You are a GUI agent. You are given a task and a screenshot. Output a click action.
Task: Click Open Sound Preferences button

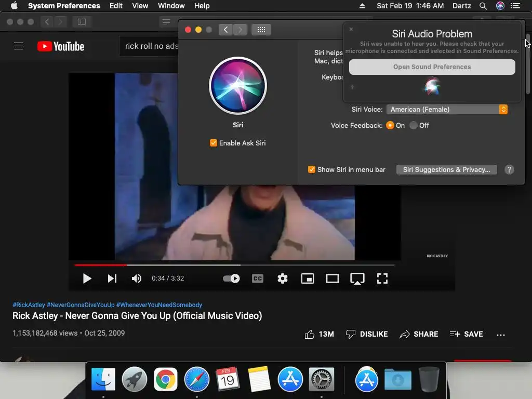tap(432, 67)
